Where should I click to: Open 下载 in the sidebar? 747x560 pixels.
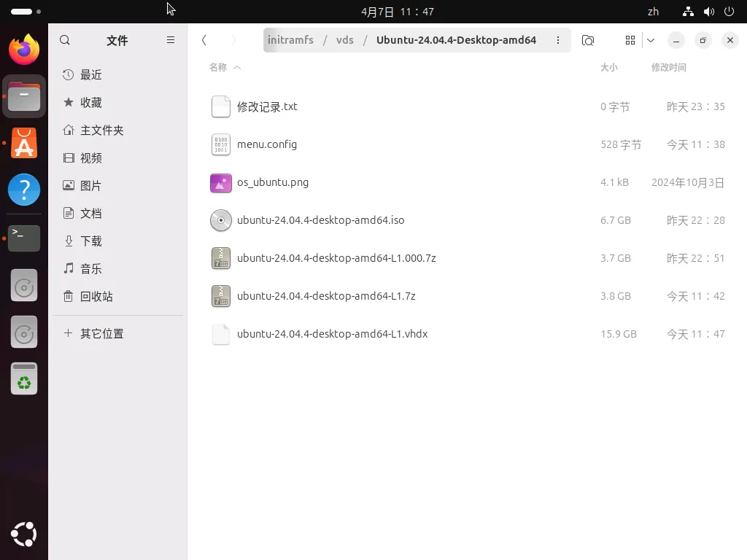[117, 241]
